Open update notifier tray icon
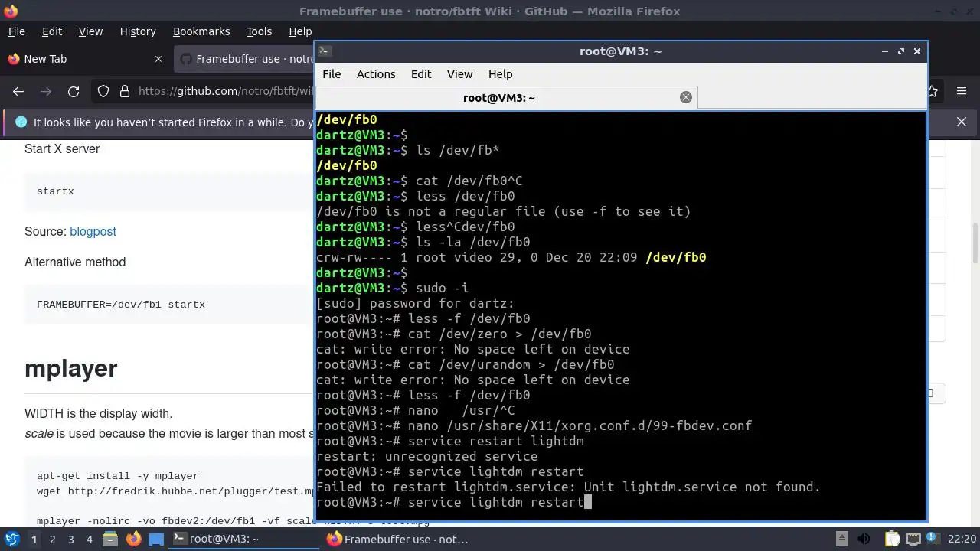The height and width of the screenshot is (551, 980). point(933,539)
